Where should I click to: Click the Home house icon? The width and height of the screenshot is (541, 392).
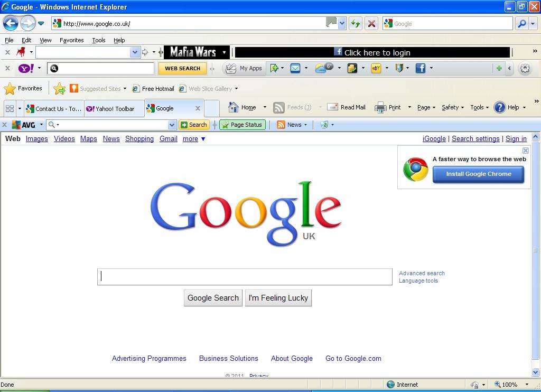point(234,107)
